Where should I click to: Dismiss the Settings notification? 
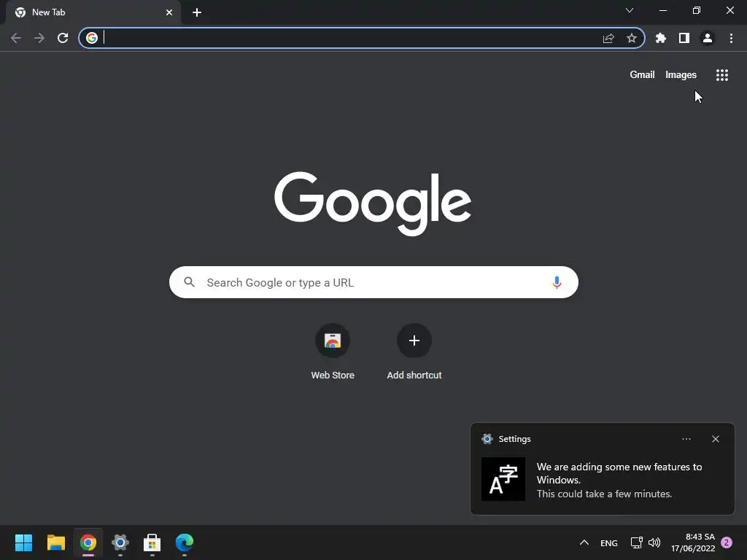716,439
